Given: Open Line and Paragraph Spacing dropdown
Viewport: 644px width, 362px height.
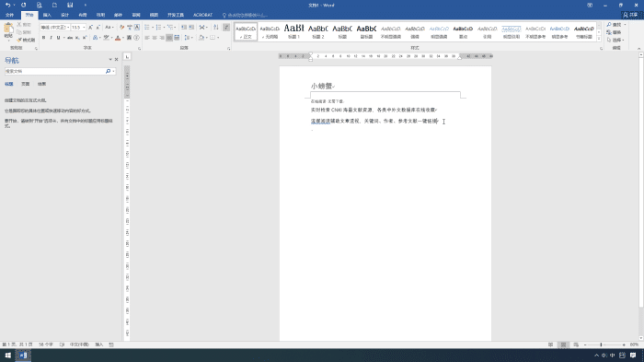Looking at the screenshot, I should point(188,38).
